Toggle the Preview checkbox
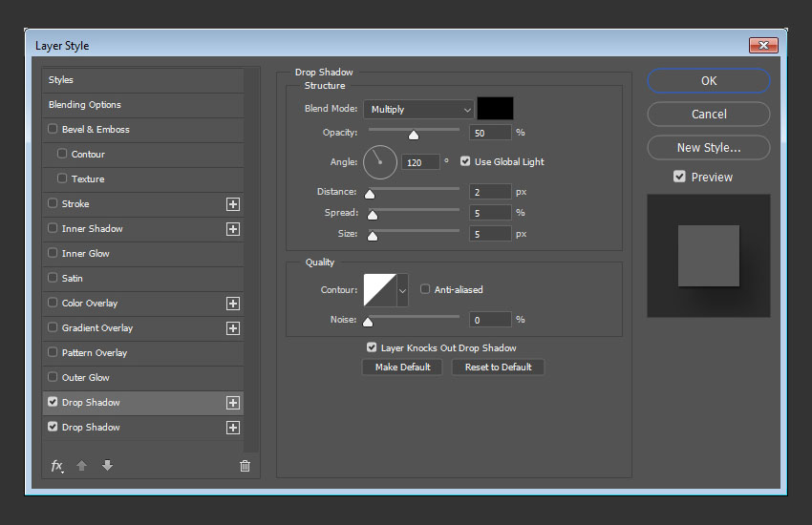 tap(679, 177)
